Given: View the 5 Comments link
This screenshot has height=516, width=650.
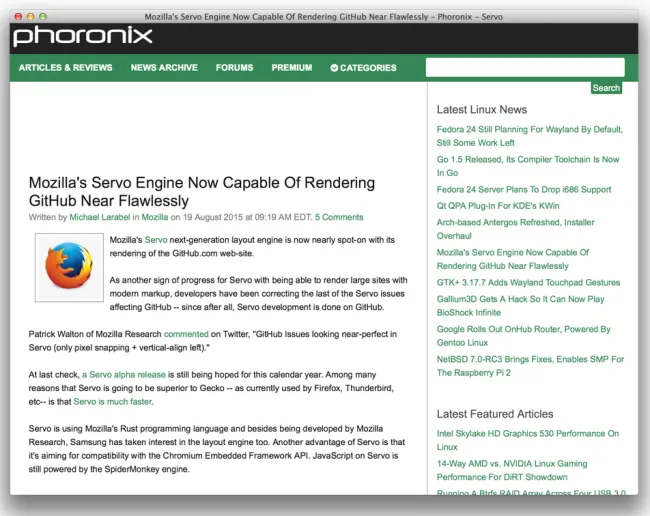Looking at the screenshot, I should coord(339,217).
